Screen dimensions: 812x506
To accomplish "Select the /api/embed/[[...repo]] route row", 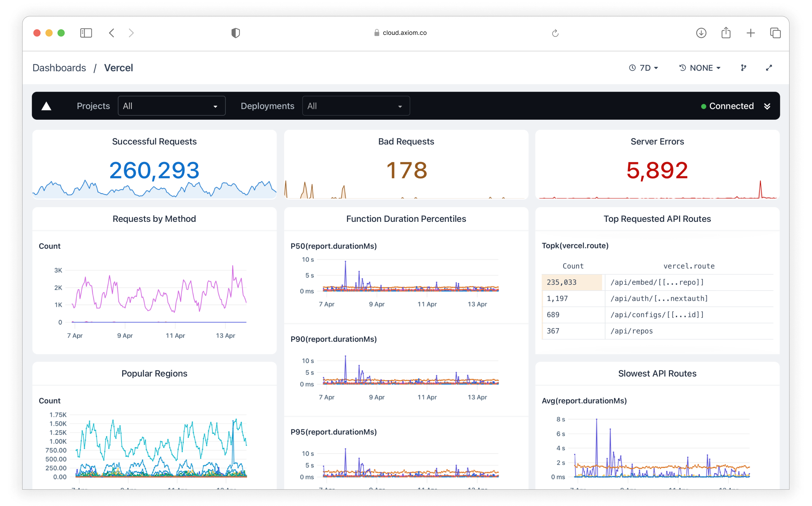I will (x=657, y=282).
